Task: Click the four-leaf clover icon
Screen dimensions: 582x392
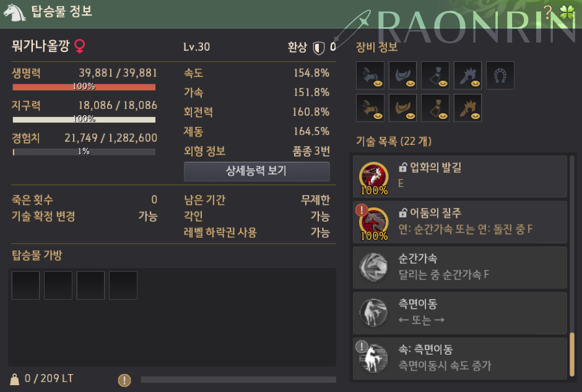Action: pos(567,12)
